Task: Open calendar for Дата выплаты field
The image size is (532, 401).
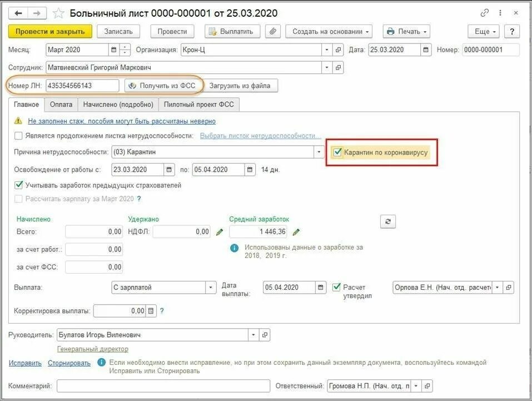Action: click(321, 288)
